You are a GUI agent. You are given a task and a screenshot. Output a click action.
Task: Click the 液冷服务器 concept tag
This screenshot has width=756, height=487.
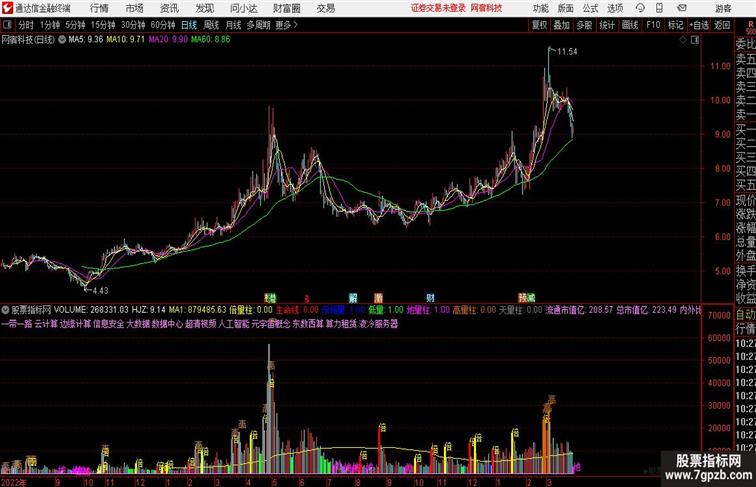click(x=378, y=324)
